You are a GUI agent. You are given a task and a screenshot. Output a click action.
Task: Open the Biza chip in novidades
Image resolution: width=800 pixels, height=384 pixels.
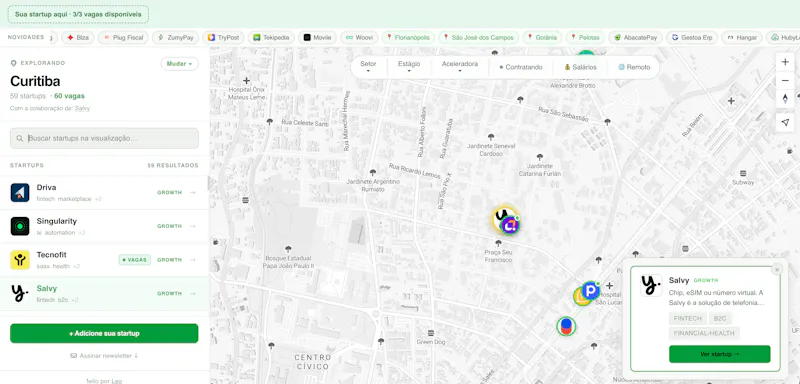[78, 38]
